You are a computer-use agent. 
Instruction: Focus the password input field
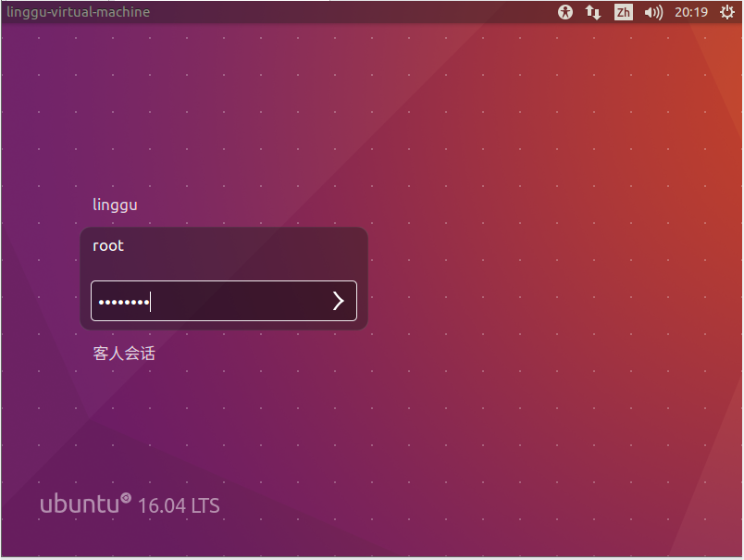(x=224, y=301)
